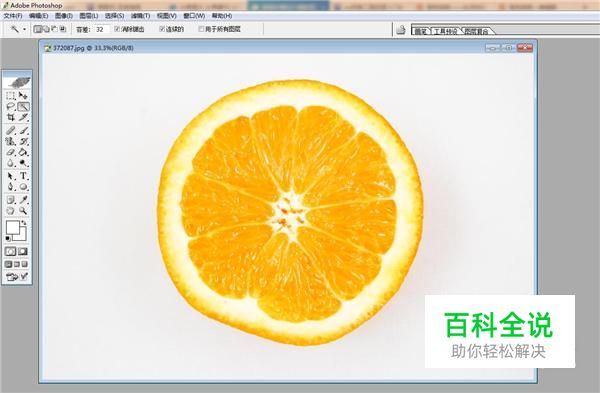Screen dimensions: 600x393
Task: Choose Full Screen mode
Action: click(24, 264)
